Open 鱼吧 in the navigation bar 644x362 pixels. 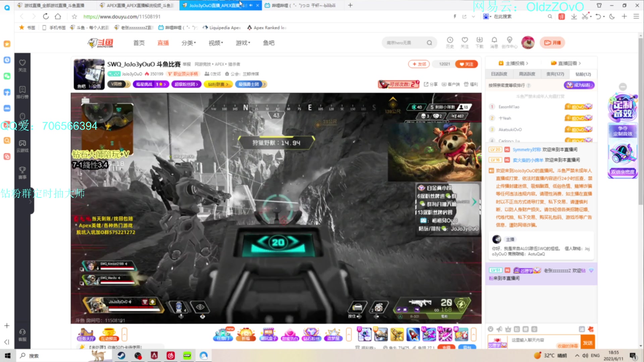[269, 43]
